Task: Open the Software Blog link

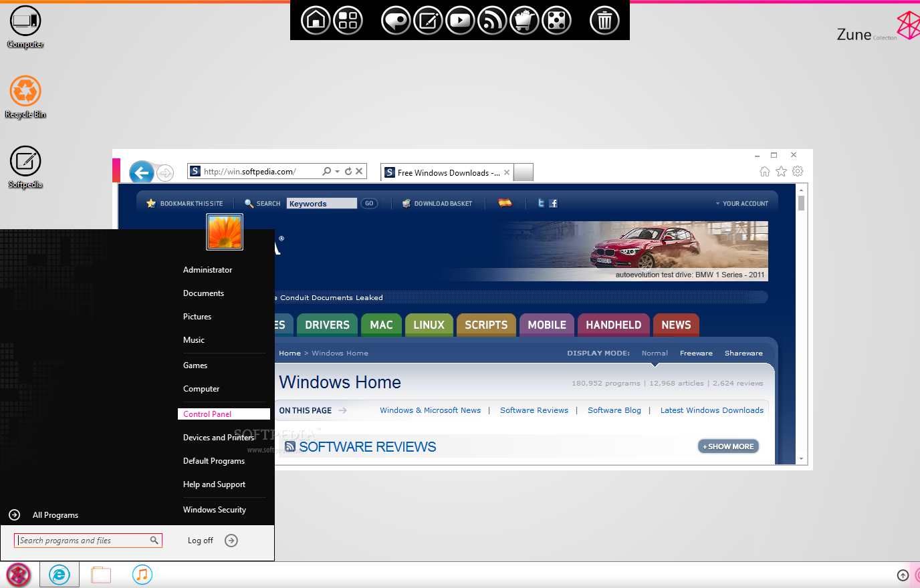Action: [614, 410]
